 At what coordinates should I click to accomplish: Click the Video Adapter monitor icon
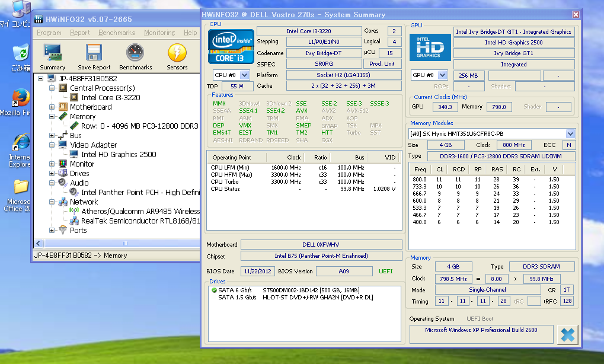tap(63, 145)
